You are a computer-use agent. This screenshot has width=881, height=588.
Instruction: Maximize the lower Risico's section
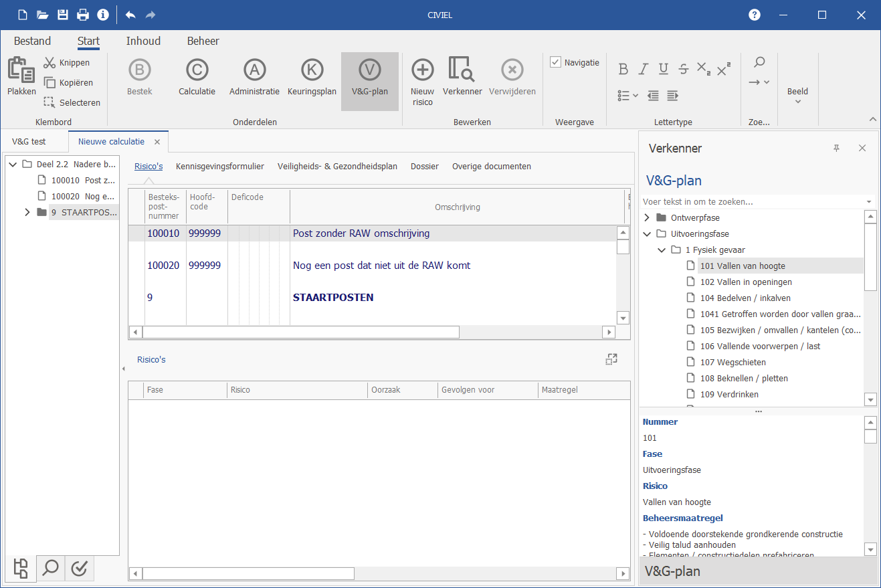point(611,360)
